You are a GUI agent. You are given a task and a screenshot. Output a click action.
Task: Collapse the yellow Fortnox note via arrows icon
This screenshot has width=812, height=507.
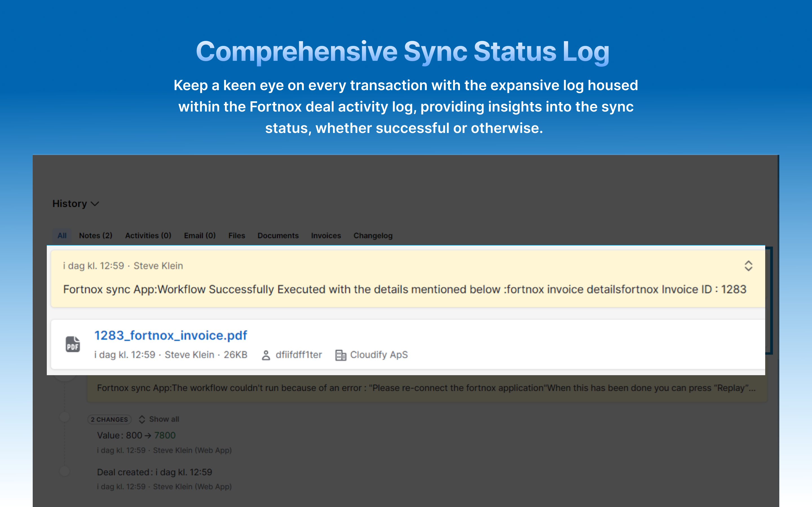point(749,266)
